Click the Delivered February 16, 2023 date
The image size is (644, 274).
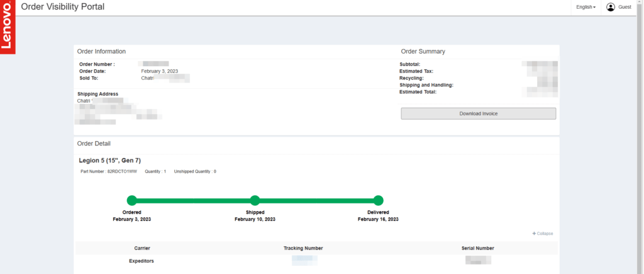pyautogui.click(x=378, y=219)
